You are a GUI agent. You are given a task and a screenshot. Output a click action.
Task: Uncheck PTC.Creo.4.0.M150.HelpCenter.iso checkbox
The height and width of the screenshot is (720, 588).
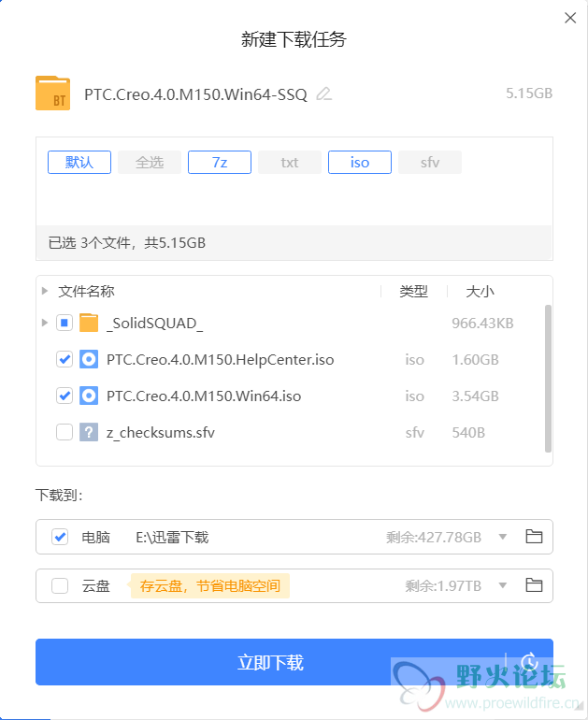(x=65, y=359)
